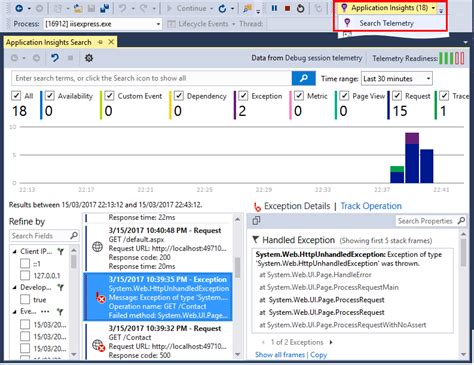This screenshot has width=474, height=365.
Task: Click the Navigate Backward arrow icon in top toolbar
Action: coord(19,8)
